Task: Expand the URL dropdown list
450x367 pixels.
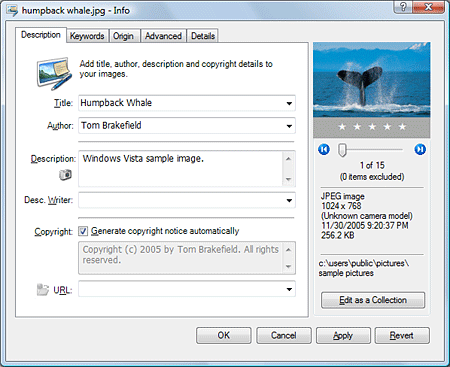Action: point(289,289)
